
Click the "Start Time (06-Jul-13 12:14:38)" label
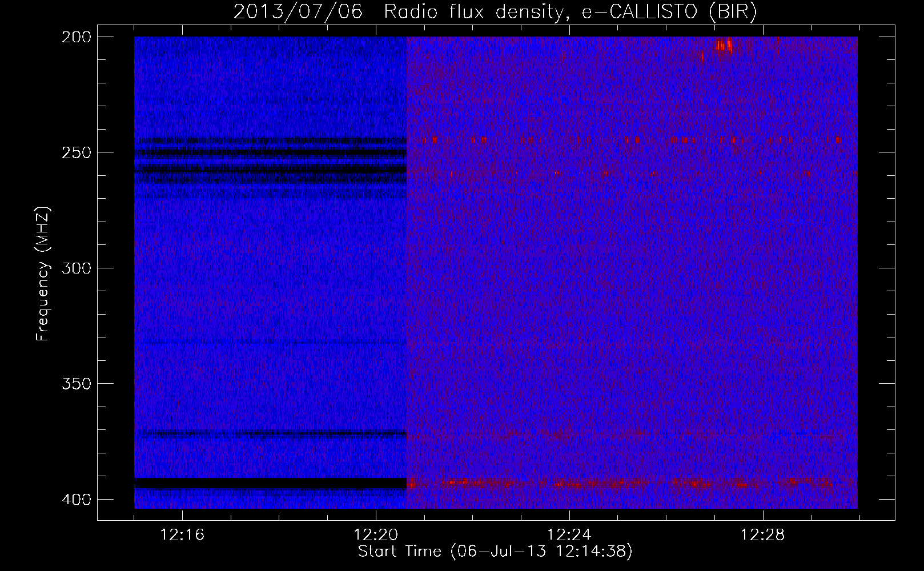[x=495, y=552]
